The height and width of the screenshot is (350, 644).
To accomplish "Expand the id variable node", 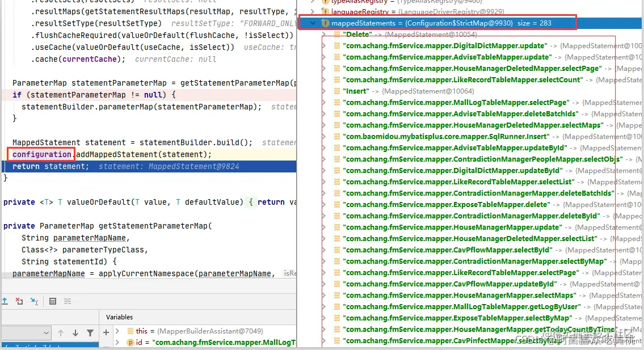I will pos(118,342).
